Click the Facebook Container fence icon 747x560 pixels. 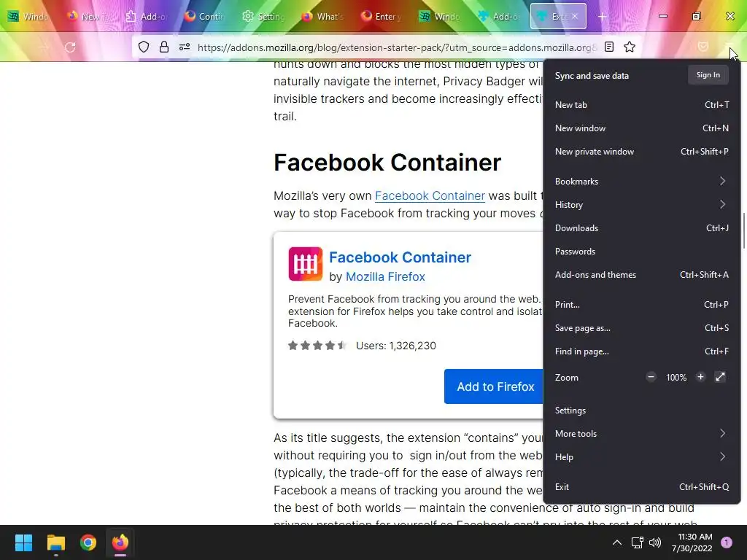coord(306,264)
